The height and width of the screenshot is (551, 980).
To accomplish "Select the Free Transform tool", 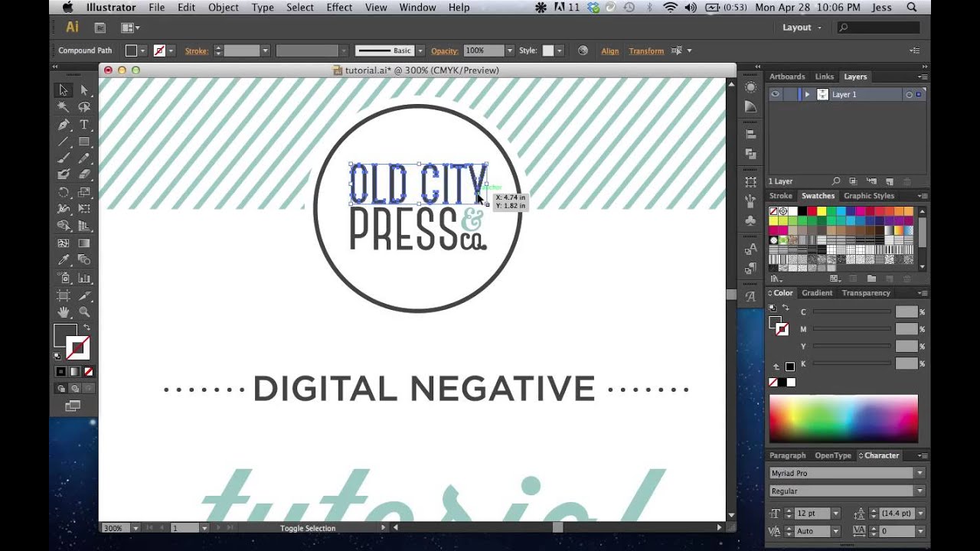I will click(84, 209).
